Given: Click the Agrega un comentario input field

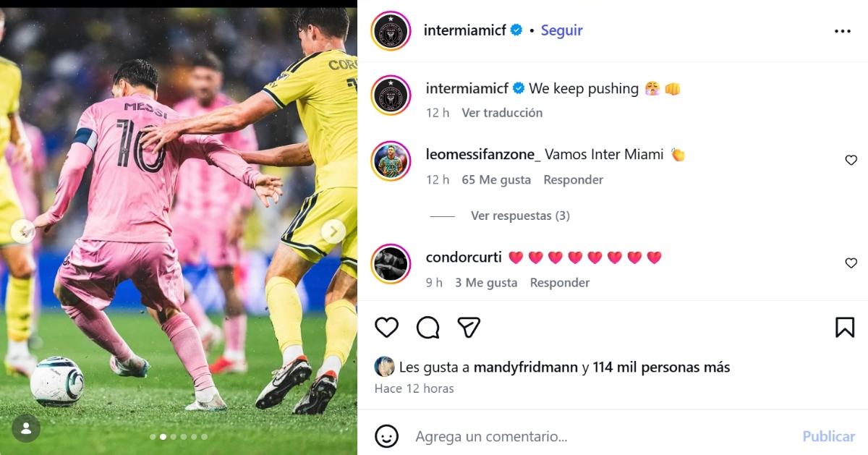Looking at the screenshot, I should coord(506,436).
